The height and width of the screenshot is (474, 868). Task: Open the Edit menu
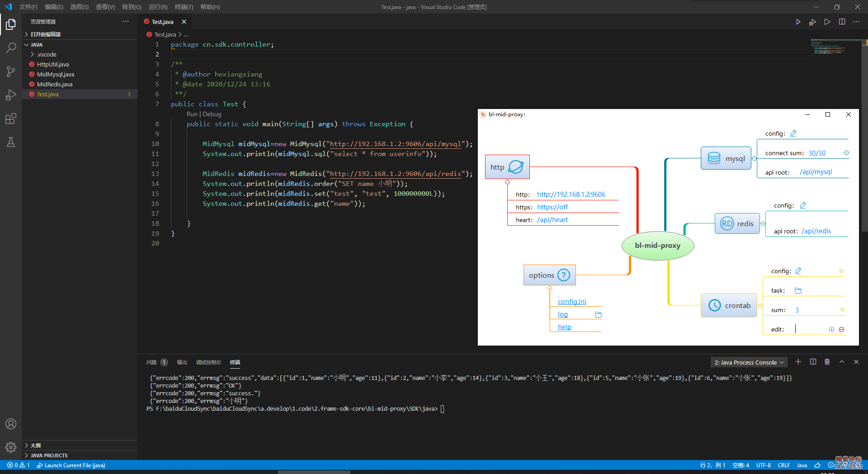(54, 7)
